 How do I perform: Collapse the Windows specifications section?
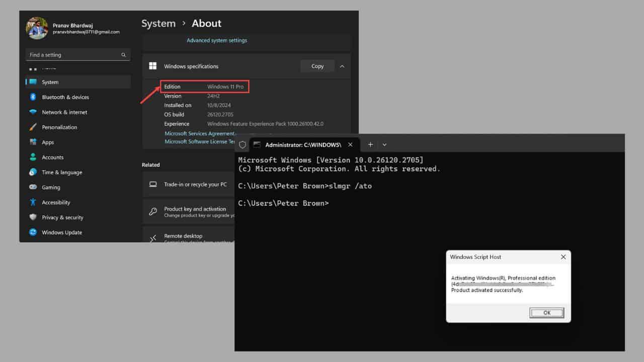click(342, 66)
